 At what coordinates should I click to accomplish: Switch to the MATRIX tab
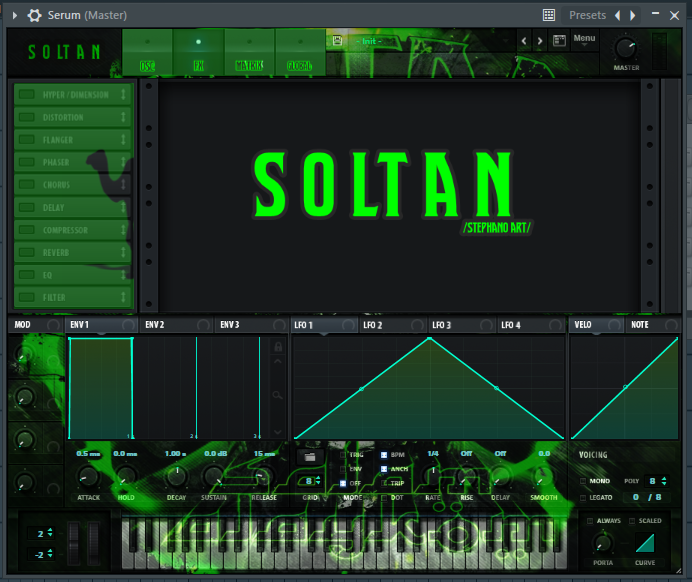click(x=249, y=52)
